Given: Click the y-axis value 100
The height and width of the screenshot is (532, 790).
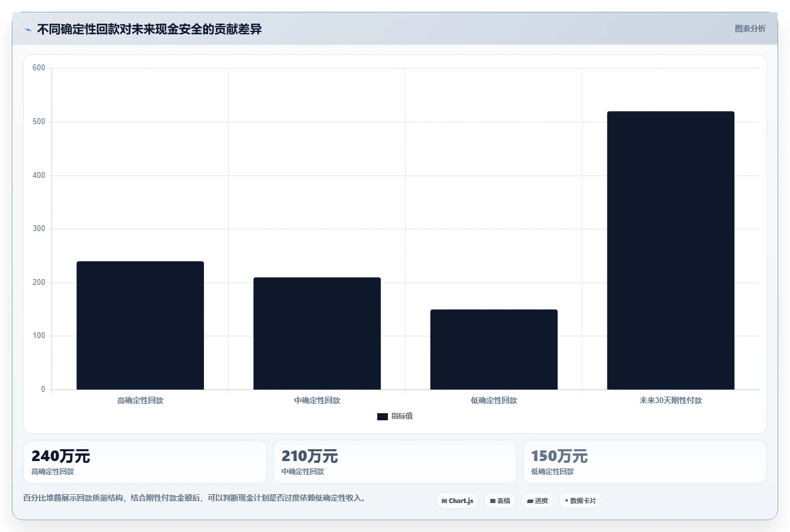Looking at the screenshot, I should [x=39, y=336].
